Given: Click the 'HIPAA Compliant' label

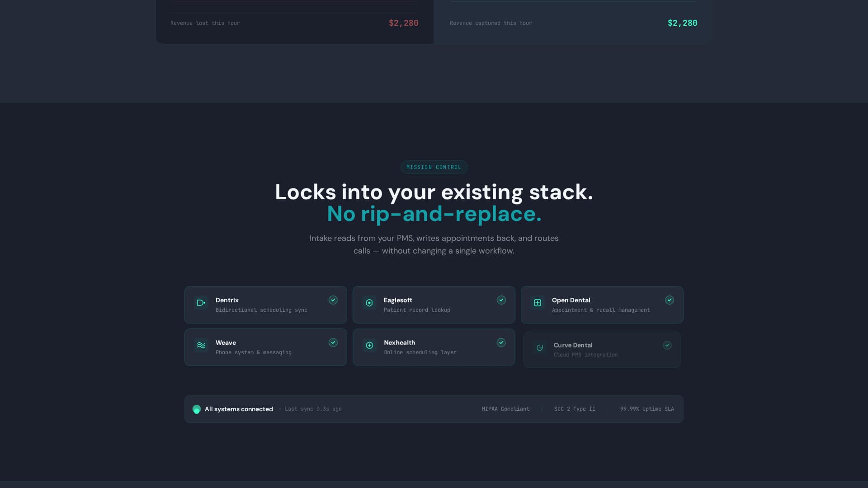Looking at the screenshot, I should point(505,409).
